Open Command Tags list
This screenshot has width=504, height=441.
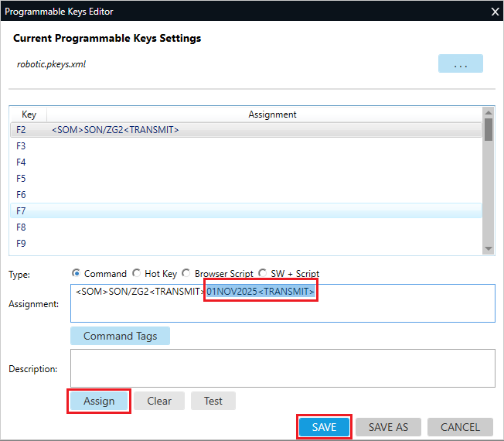[x=120, y=336]
